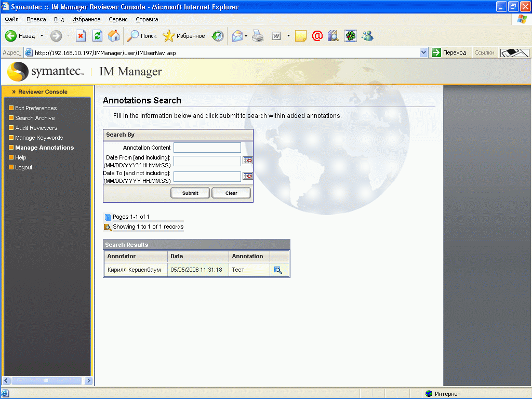This screenshot has height=399, width=532.
Task: Stop loading with the red X icon
Action: [81, 36]
